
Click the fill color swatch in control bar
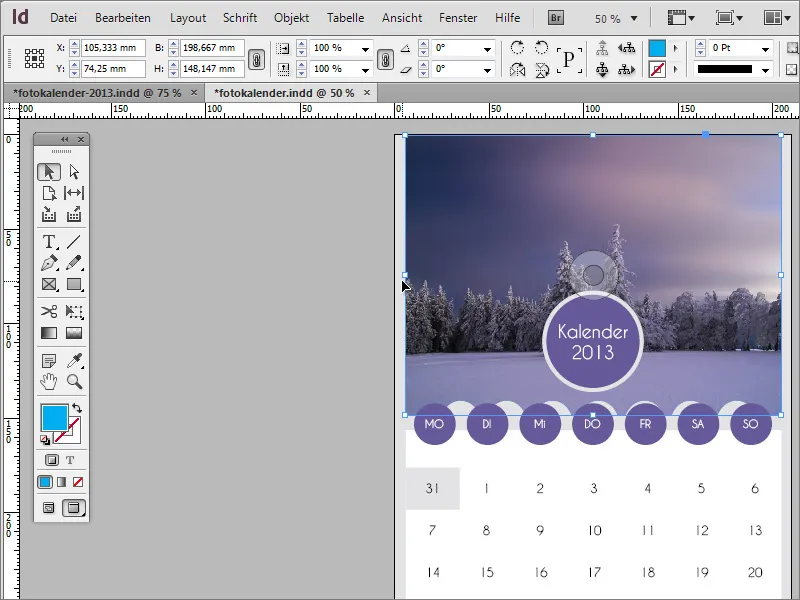click(x=657, y=48)
